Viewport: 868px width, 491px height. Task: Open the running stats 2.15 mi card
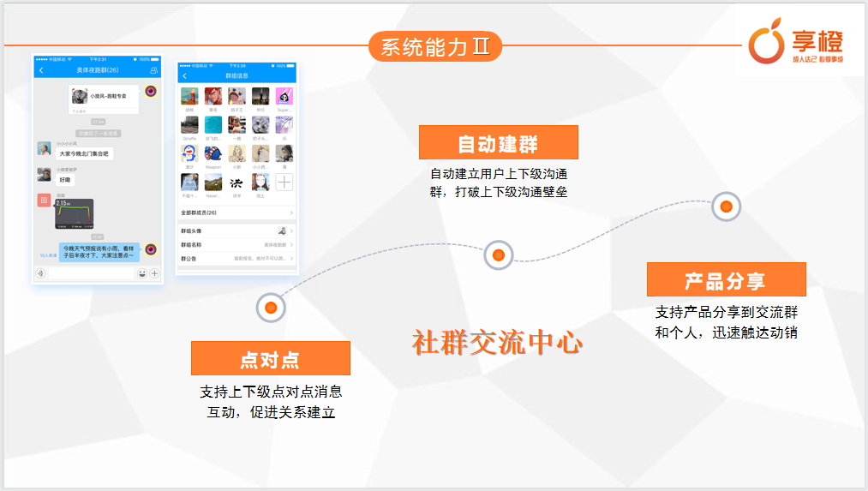pos(74,213)
